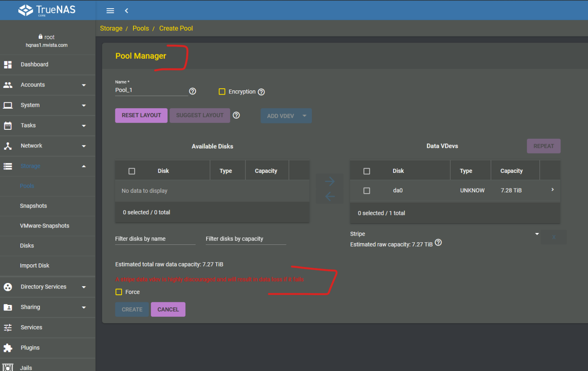The width and height of the screenshot is (588, 371).
Task: Click the Create Pool breadcrumb
Action: pyautogui.click(x=176, y=28)
